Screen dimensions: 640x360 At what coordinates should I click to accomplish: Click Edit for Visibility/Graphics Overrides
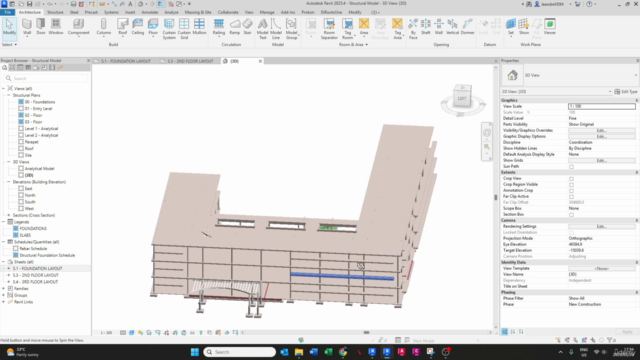pos(602,131)
